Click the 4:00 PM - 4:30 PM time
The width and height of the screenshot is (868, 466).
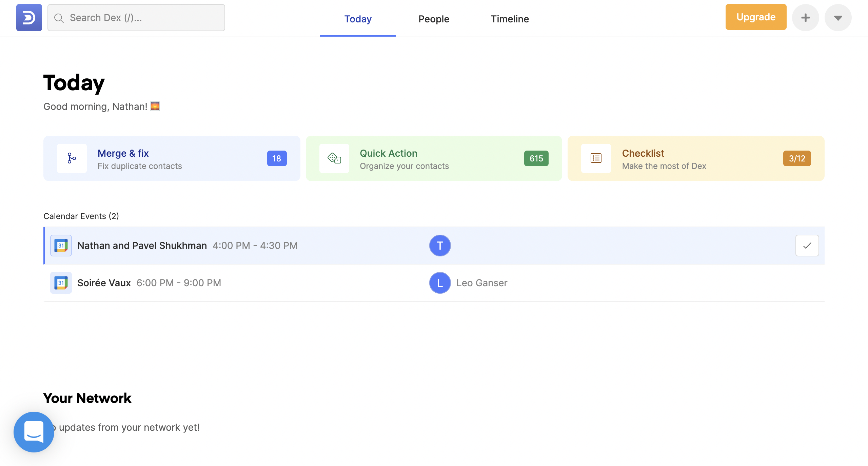coord(255,246)
